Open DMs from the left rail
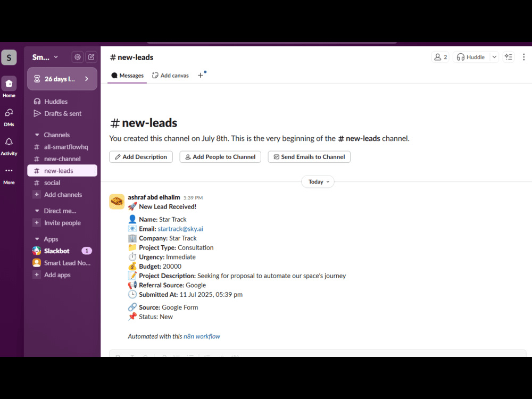Screen dimensions: 532x399 tap(9, 117)
